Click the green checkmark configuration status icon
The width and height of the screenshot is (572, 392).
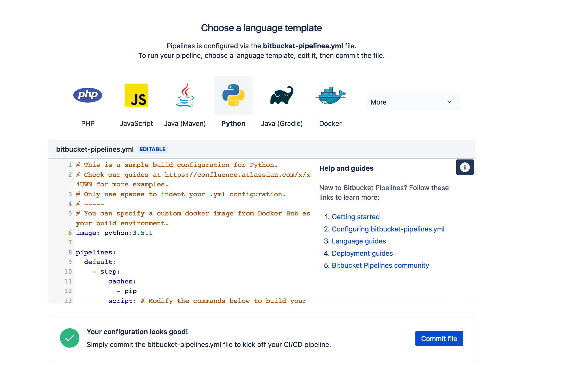[x=70, y=339]
